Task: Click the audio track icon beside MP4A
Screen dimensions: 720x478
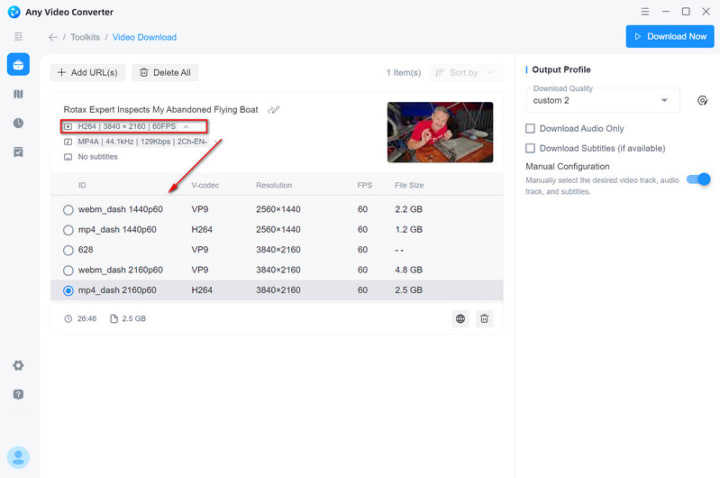Action: point(68,142)
